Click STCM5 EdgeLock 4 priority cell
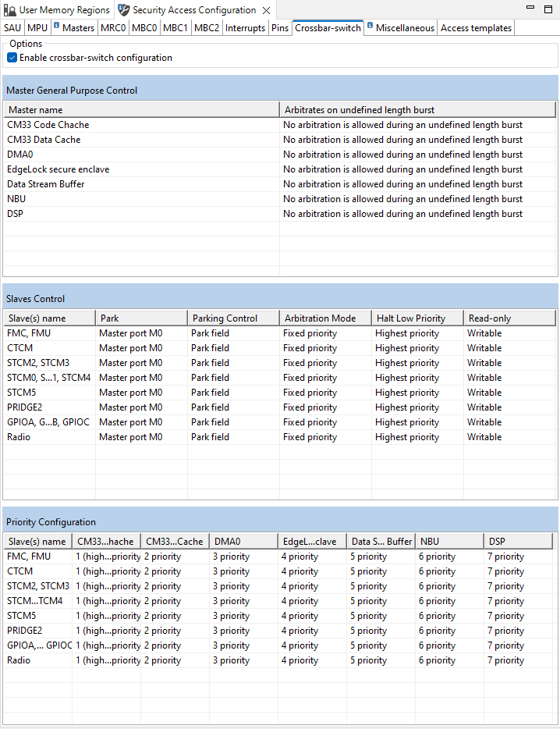This screenshot has width=560, height=729. pos(312,616)
